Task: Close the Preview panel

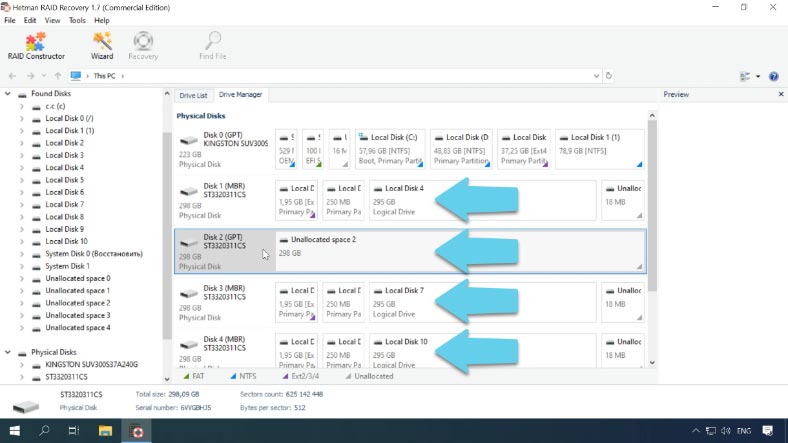Action: pos(781,94)
